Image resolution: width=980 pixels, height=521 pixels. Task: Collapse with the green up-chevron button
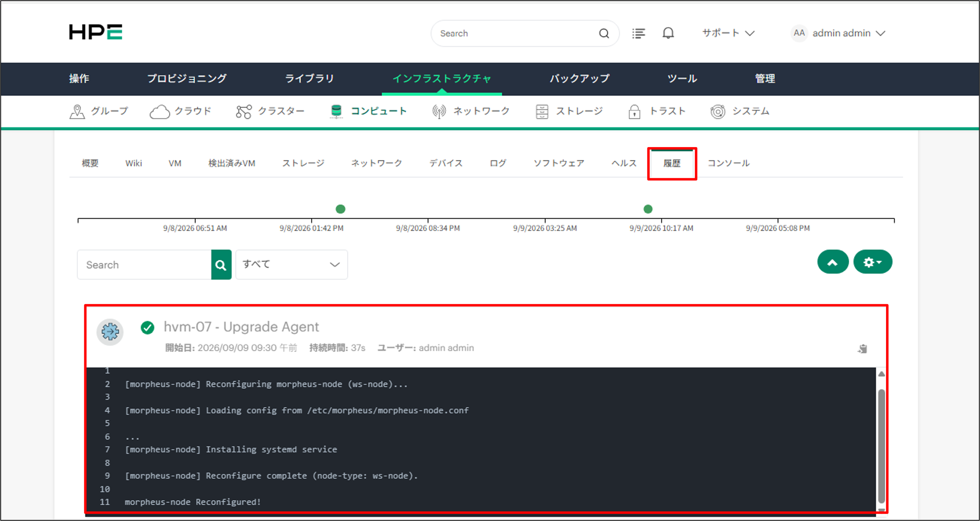pos(833,262)
